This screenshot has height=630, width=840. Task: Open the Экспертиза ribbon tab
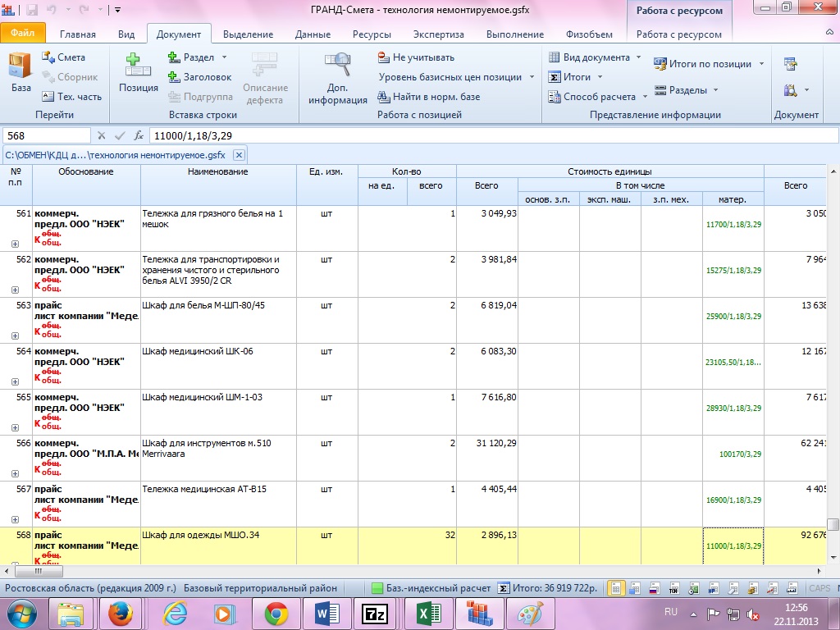[x=438, y=34]
